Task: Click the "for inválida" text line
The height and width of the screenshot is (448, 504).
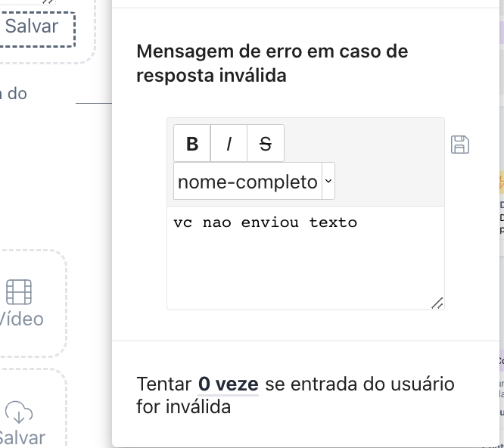Action: click(183, 407)
